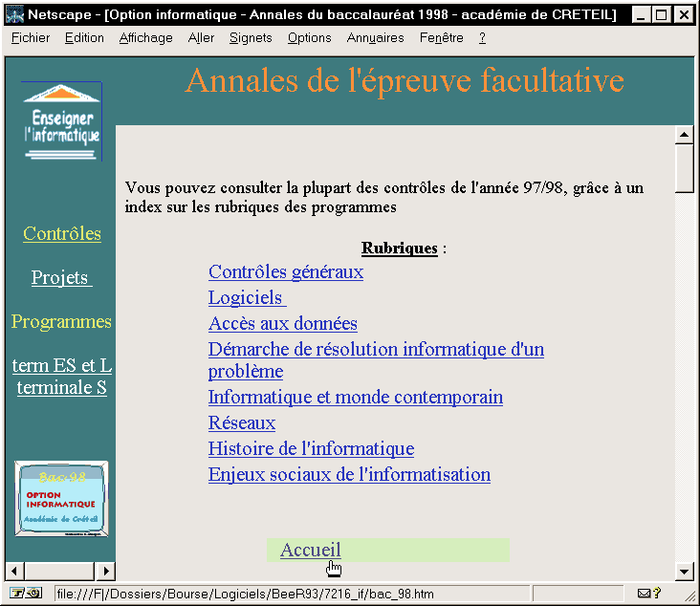Open the Fichier menu
700x606 pixels.
point(31,38)
